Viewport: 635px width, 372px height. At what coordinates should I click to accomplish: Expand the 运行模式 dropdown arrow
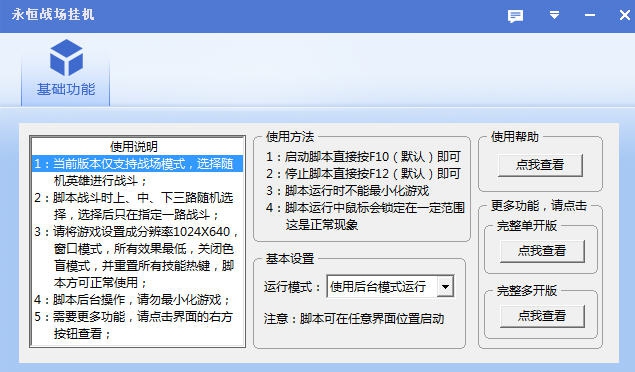point(445,287)
